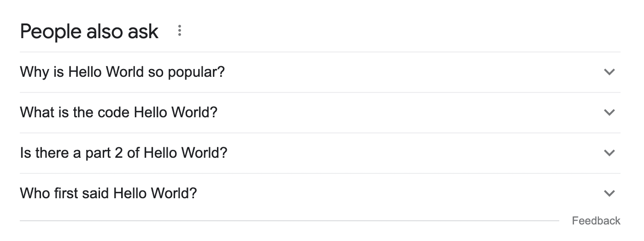Show answer using the first said question's down arrow
Screen dimensions: 644x241
pyautogui.click(x=609, y=194)
